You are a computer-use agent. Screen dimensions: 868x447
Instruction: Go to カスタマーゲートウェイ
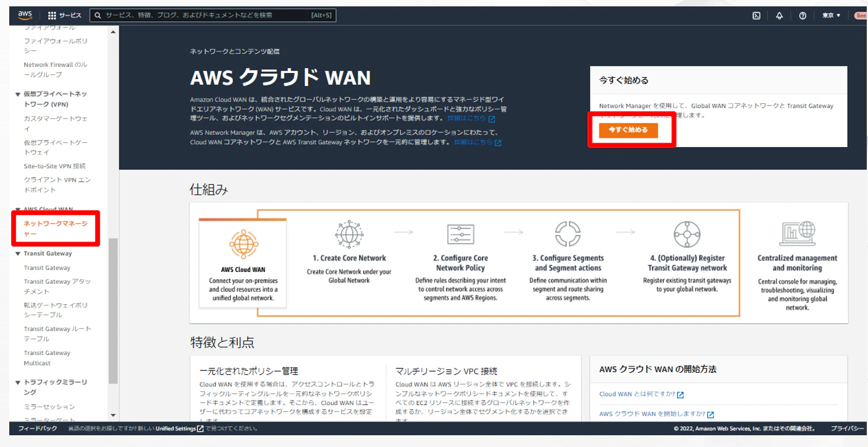pyautogui.click(x=56, y=124)
